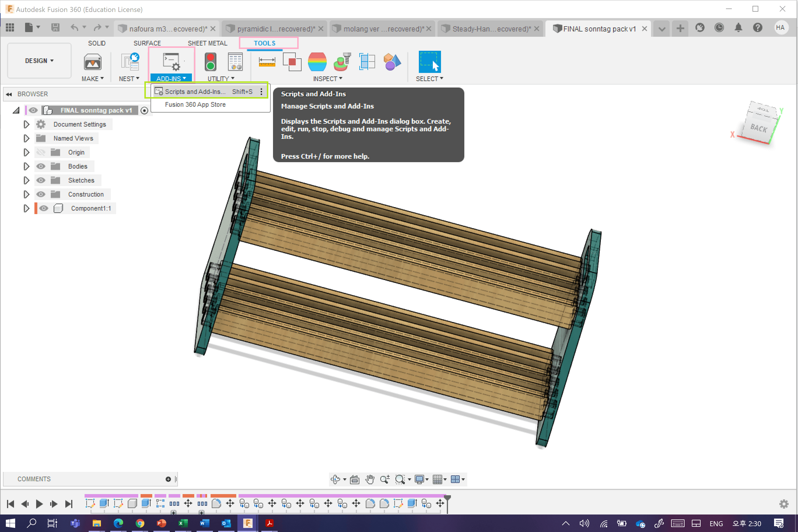Viewport: 798px width, 532px height.
Task: Open the Zebra analysis icon
Action: point(317,62)
